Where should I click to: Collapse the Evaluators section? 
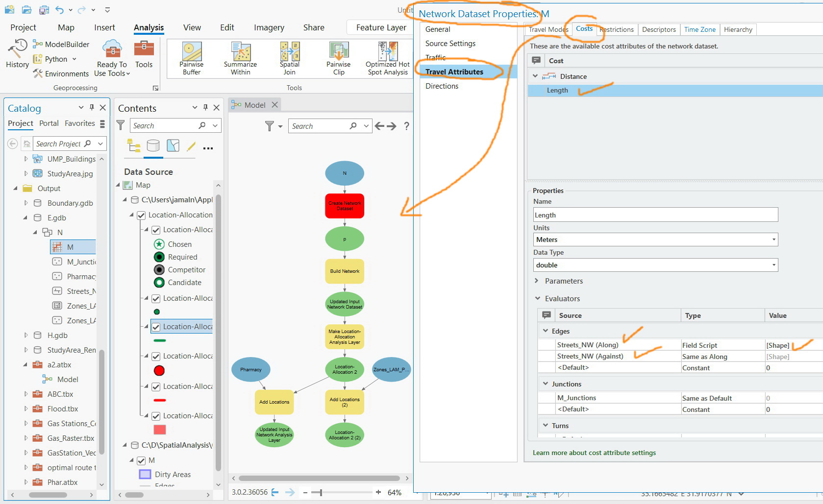click(537, 298)
